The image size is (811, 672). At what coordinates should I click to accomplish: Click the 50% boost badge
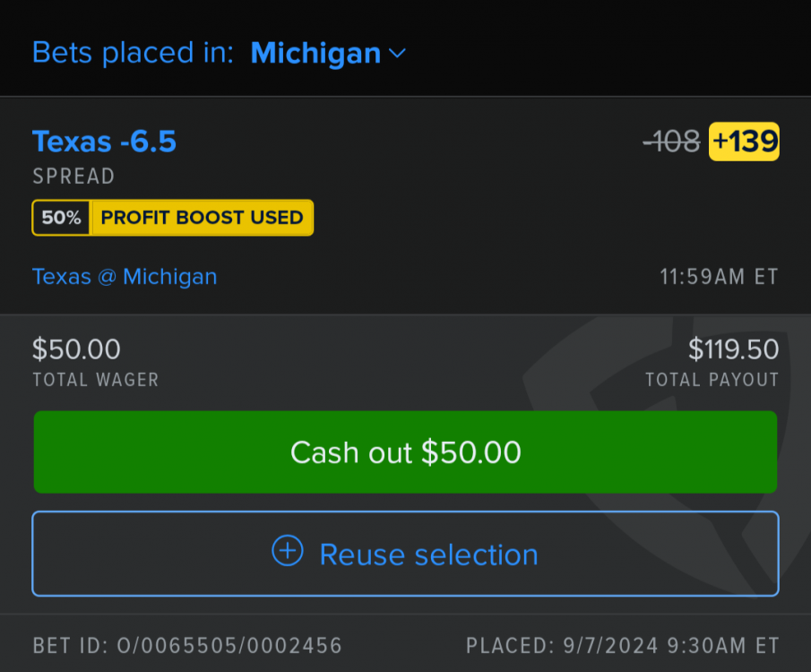[61, 218]
